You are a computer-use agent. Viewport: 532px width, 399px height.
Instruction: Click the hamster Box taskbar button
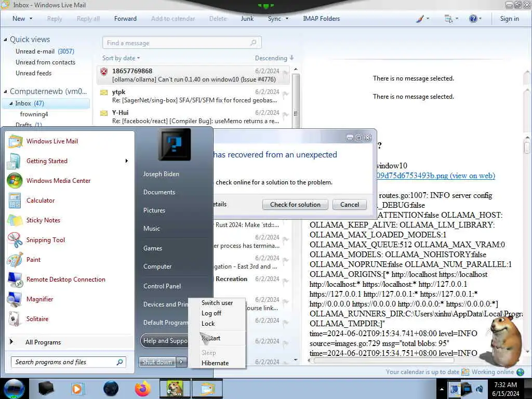click(175, 389)
